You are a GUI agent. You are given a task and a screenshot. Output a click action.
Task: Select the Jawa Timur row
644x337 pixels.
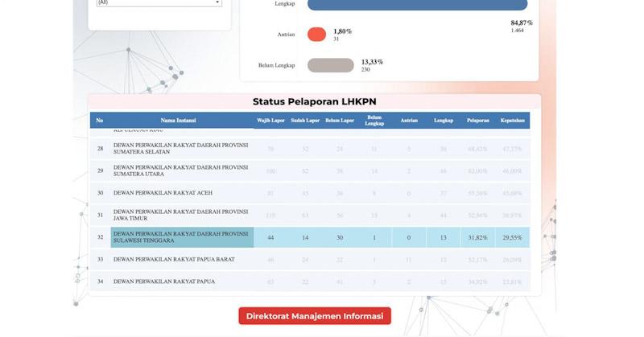coord(180,215)
